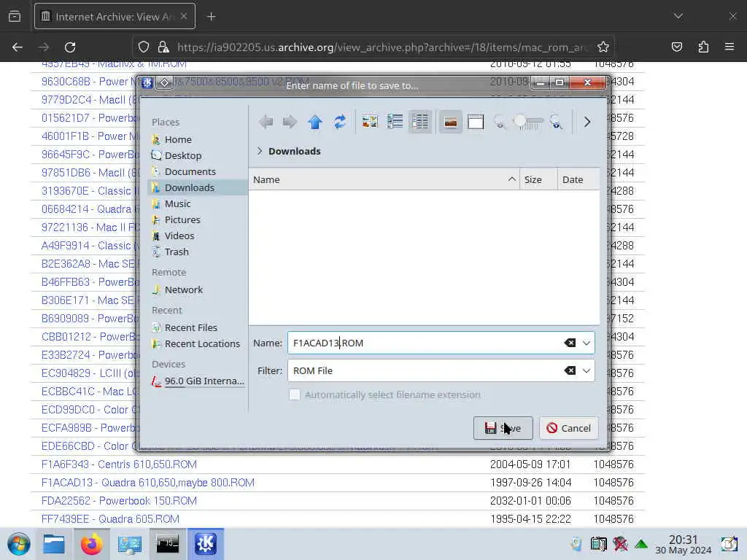
Task: Toggle automatically select filename extension
Action: (x=295, y=394)
